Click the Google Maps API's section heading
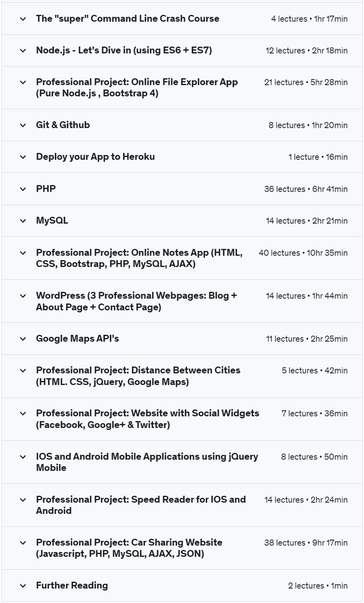364x603 pixels. point(78,338)
